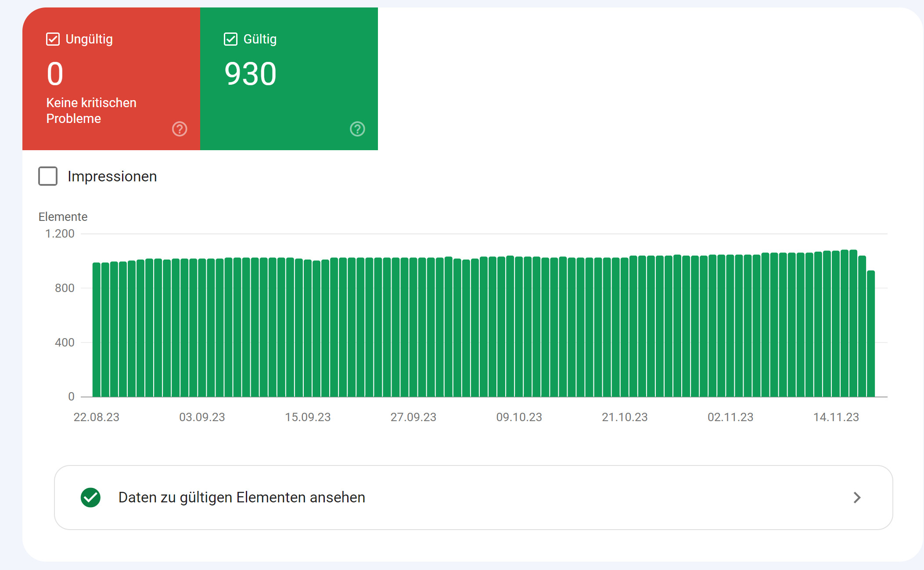
Task: Click the 02.11.23 date label
Action: tap(730, 417)
